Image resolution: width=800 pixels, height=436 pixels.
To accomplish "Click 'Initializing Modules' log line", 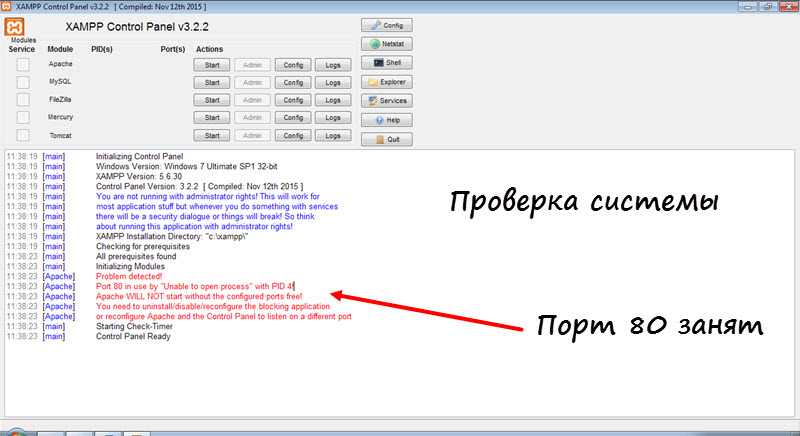I will tap(130, 266).
